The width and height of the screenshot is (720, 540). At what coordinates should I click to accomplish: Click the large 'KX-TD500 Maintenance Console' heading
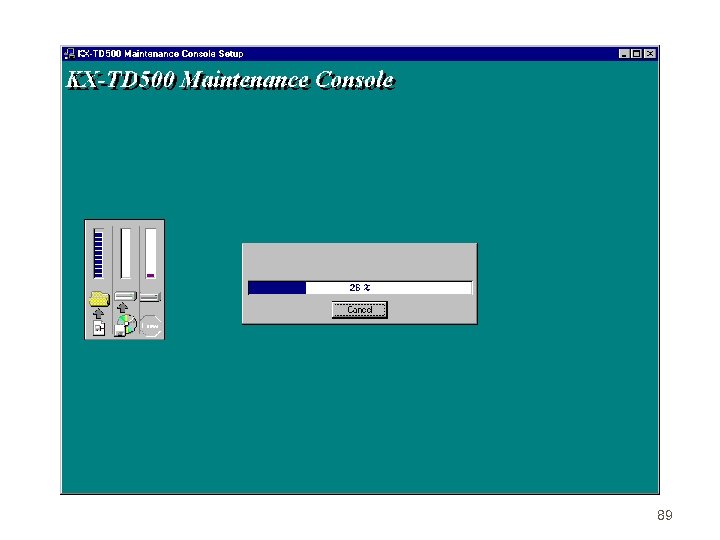coord(231,80)
